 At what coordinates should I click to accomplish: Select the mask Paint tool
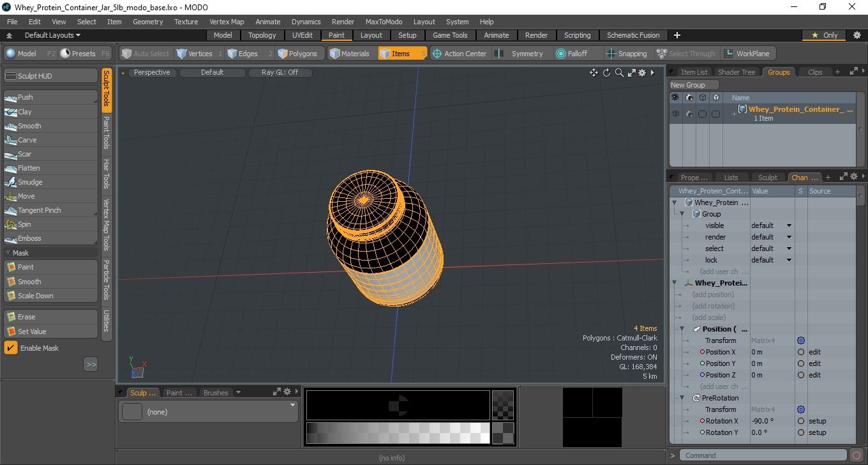point(50,267)
